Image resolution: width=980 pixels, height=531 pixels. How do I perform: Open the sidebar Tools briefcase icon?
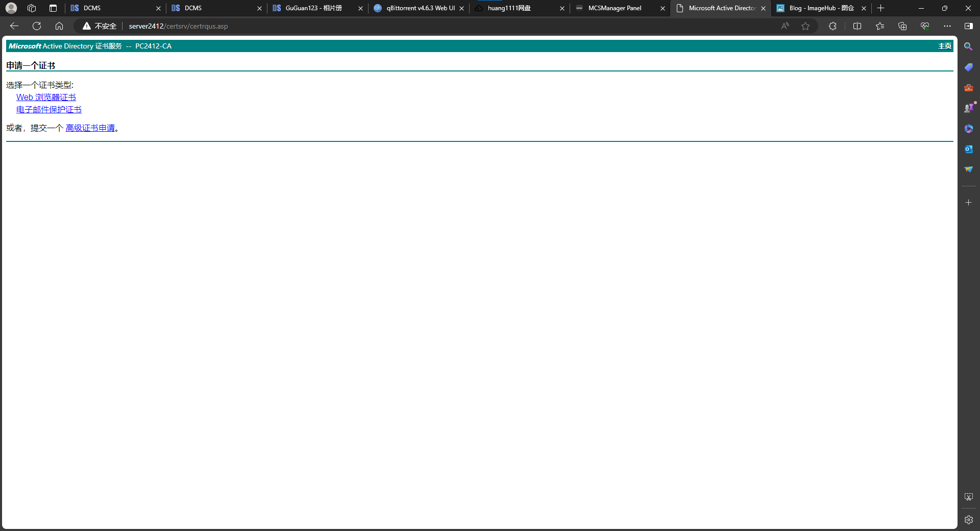pos(968,88)
